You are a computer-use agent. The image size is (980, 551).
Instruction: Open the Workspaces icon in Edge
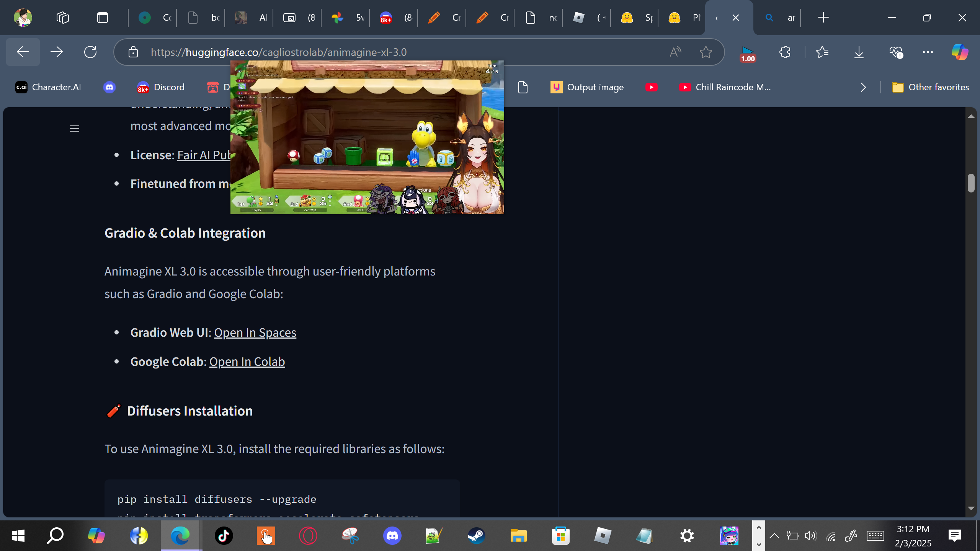[63, 18]
